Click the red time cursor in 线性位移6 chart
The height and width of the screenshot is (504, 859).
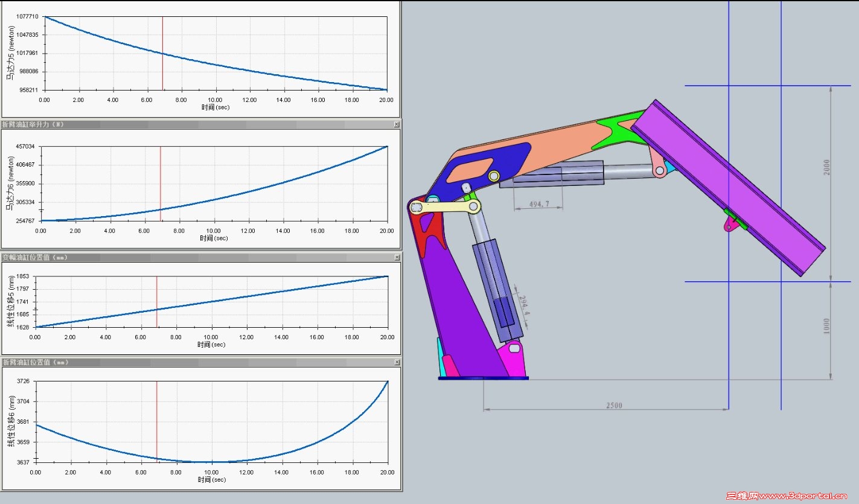click(x=157, y=422)
